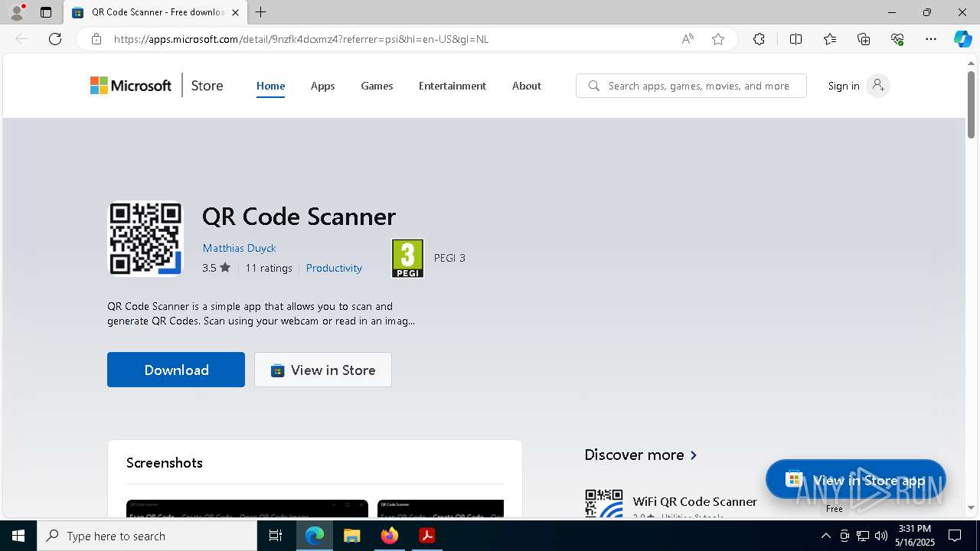Click the Edge profile avatar icon

[x=16, y=12]
